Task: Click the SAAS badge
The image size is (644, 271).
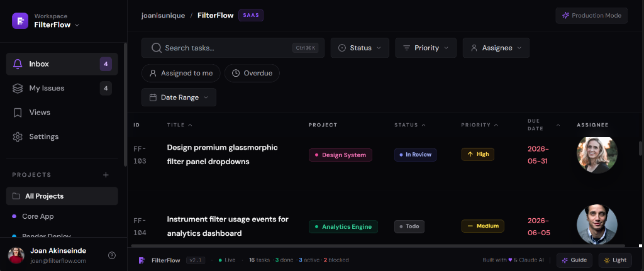Action: click(x=251, y=16)
